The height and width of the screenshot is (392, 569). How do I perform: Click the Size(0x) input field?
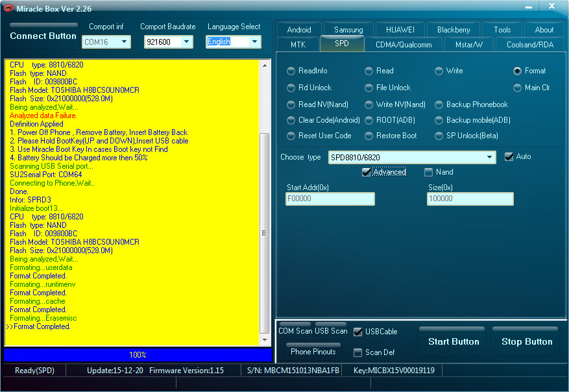pyautogui.click(x=470, y=199)
